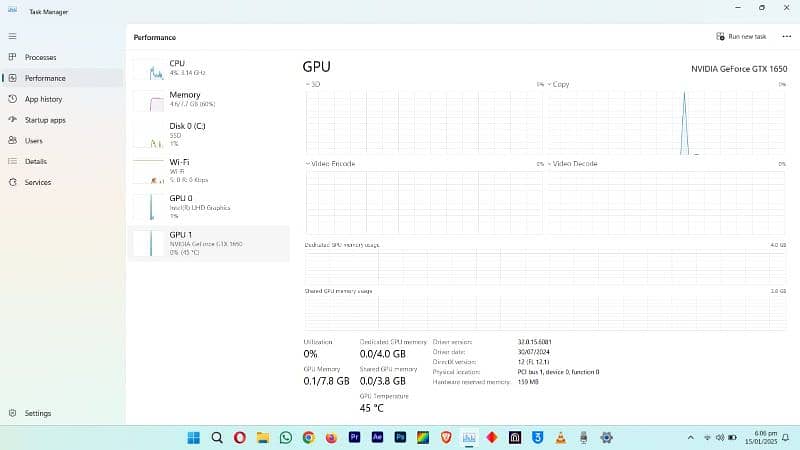The width and height of the screenshot is (800, 450).
Task: Open Task Manager Settings
Action: point(12,413)
